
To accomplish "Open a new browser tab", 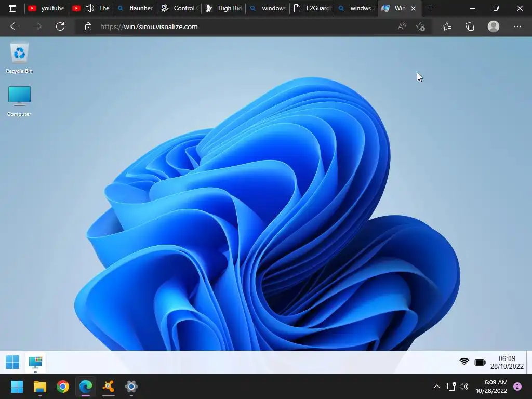I will pyautogui.click(x=431, y=8).
